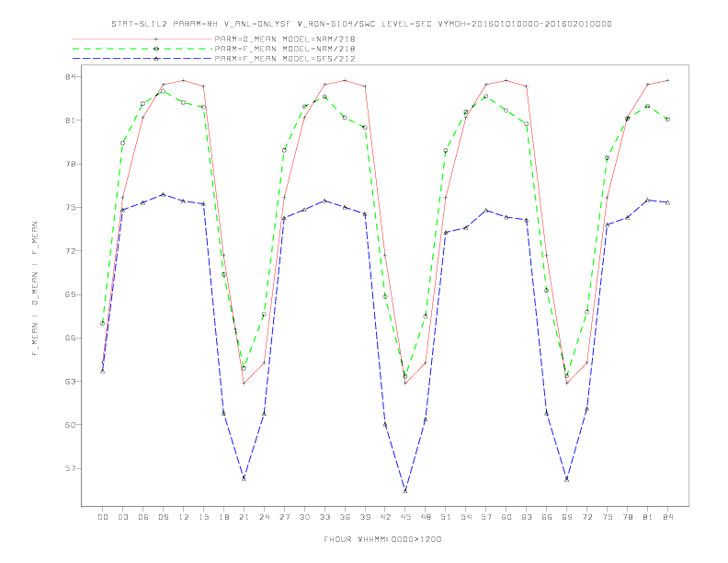Click x-axis tick label 15
Screen dimensions: 728x563
tap(203, 517)
